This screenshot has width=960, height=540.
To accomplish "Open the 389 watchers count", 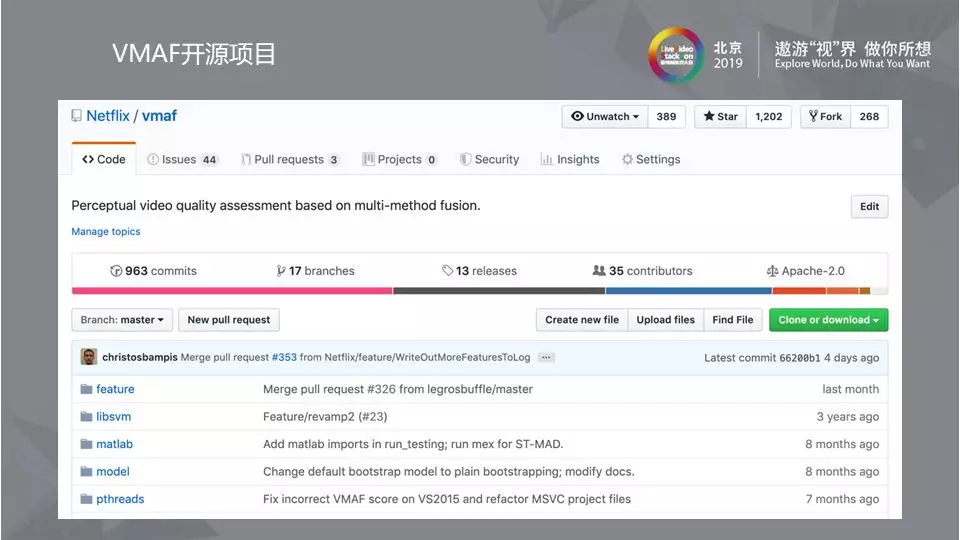I will (666, 116).
